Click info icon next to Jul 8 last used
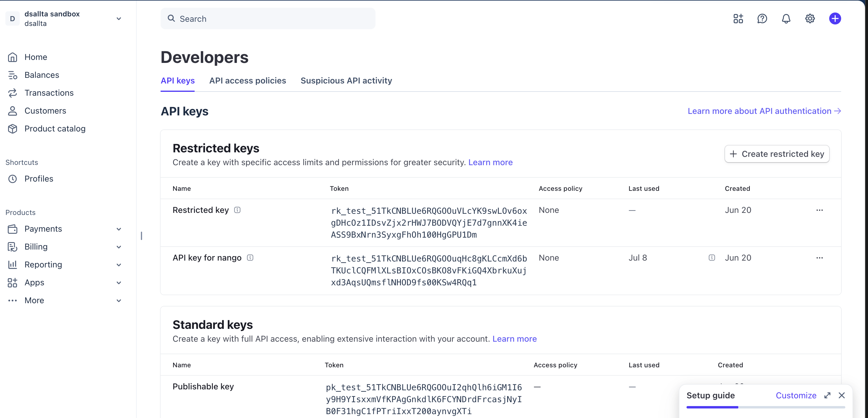Viewport: 868px width, 418px height. pyautogui.click(x=712, y=258)
